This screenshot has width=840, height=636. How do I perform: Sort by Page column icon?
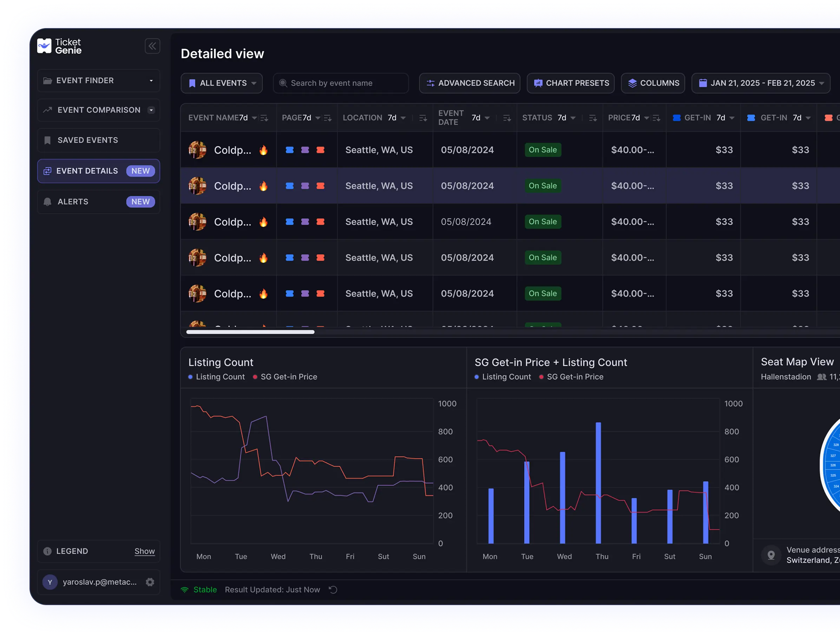[x=328, y=118]
